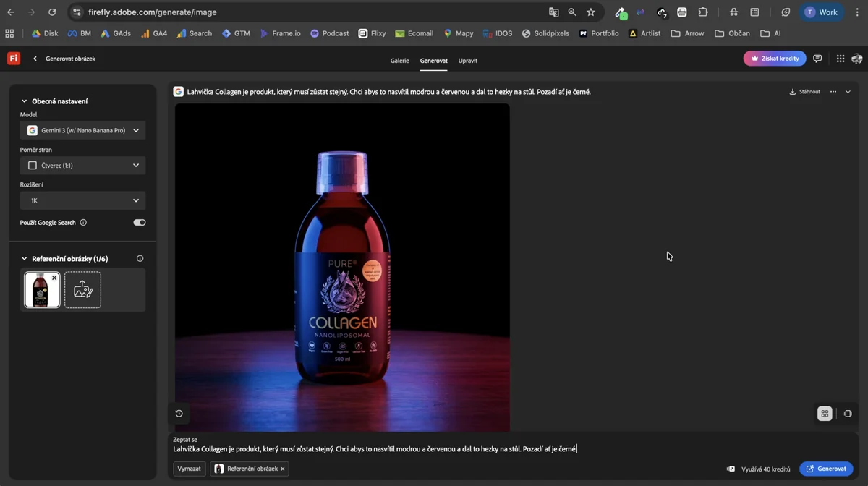Reload the browser page
The height and width of the screenshot is (486, 868).
click(x=52, y=12)
